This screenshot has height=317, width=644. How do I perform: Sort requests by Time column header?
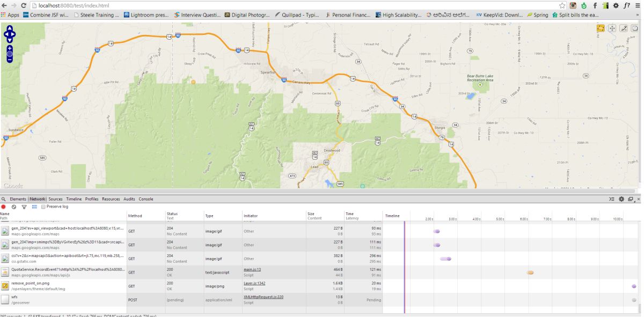pos(363,216)
